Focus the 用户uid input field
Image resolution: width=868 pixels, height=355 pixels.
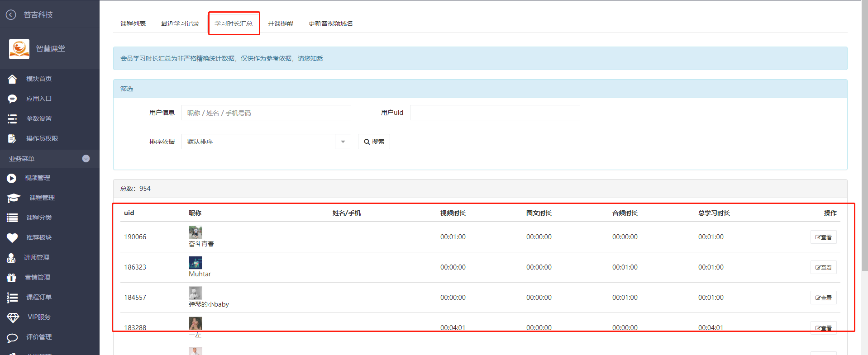click(x=495, y=113)
